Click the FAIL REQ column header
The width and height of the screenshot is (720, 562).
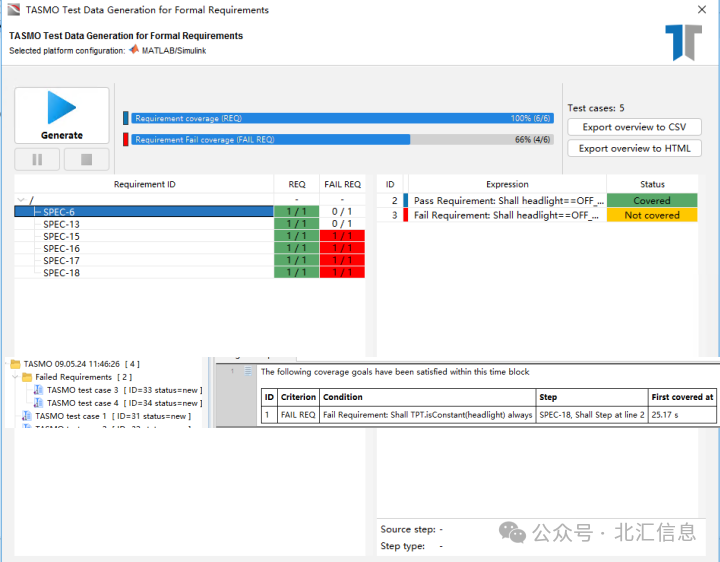coord(343,184)
